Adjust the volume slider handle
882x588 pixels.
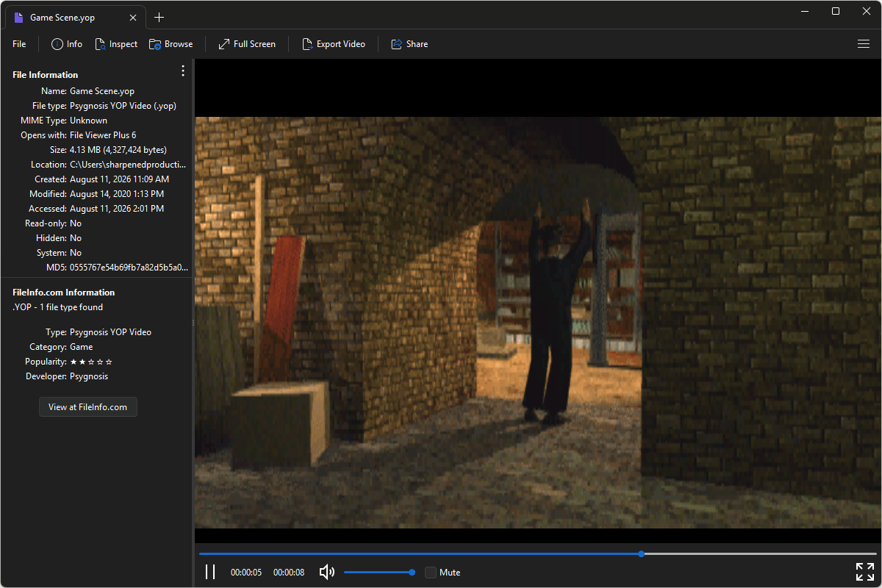point(412,572)
